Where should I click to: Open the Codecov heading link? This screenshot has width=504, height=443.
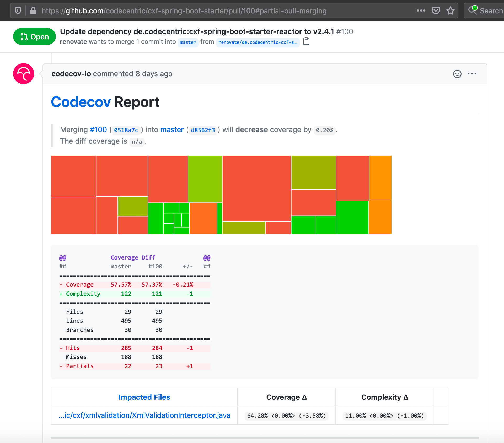[x=81, y=102]
